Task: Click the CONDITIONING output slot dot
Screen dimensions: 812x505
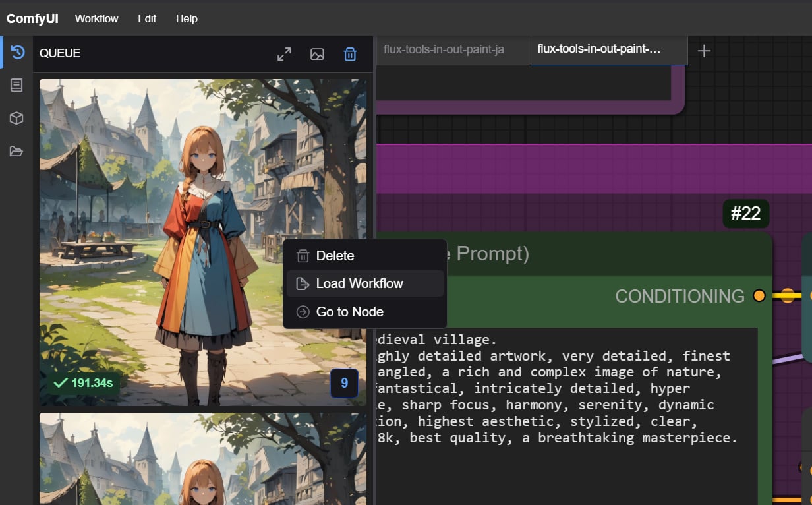Action: 759,296
